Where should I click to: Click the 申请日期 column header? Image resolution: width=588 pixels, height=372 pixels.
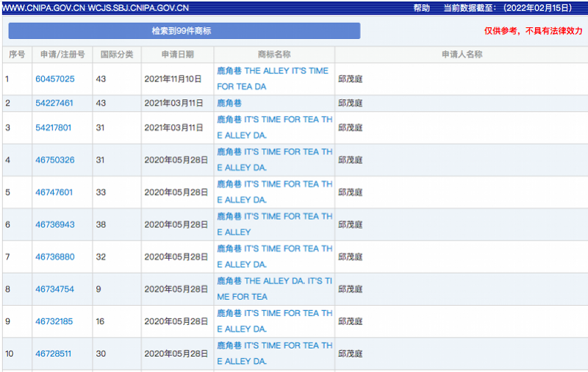[177, 54]
